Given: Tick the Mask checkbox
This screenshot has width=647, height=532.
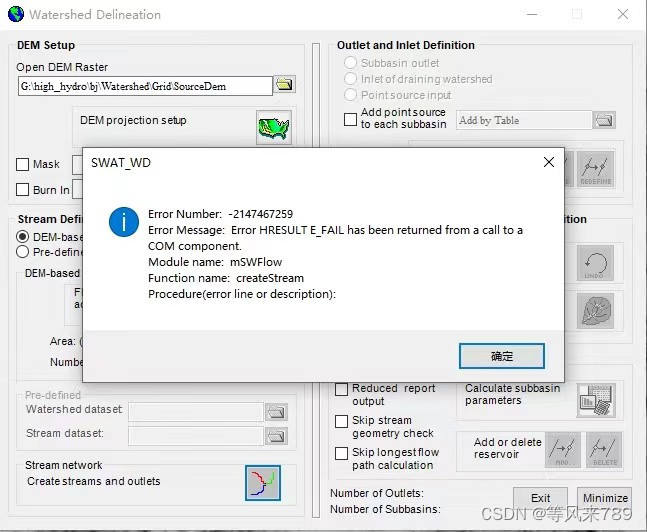Looking at the screenshot, I should coord(22,164).
